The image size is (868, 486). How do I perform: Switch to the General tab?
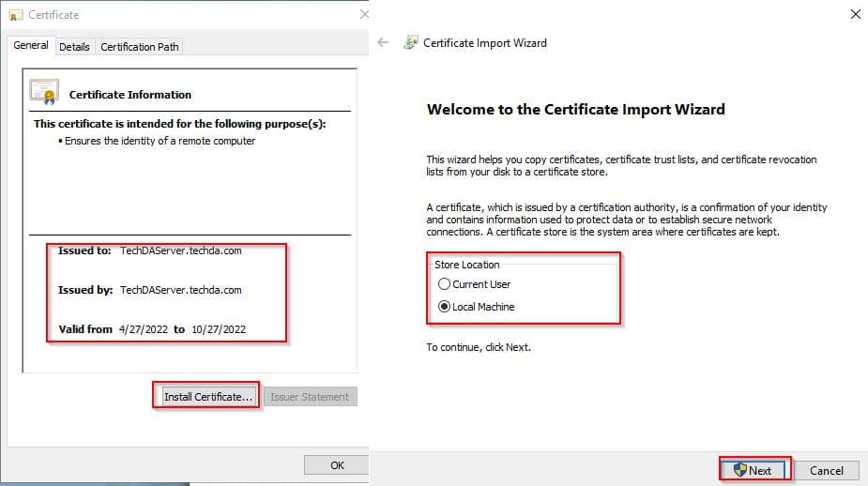pyautogui.click(x=31, y=45)
